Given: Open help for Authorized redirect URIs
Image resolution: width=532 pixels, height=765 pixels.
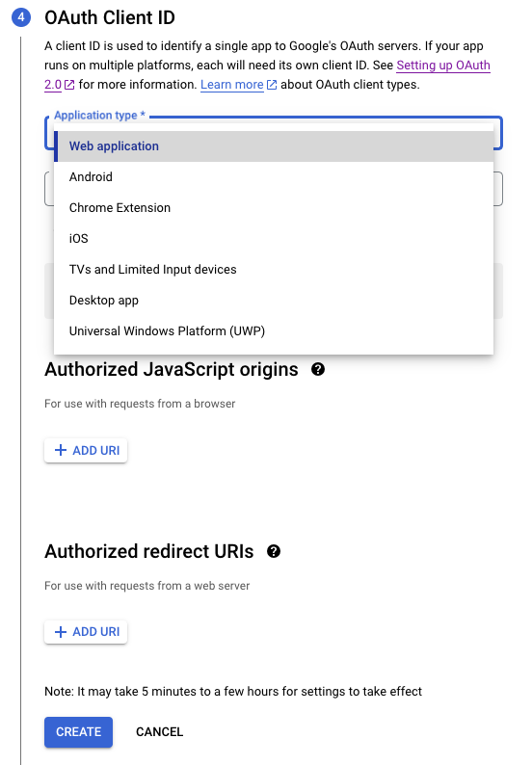Looking at the screenshot, I should [274, 551].
